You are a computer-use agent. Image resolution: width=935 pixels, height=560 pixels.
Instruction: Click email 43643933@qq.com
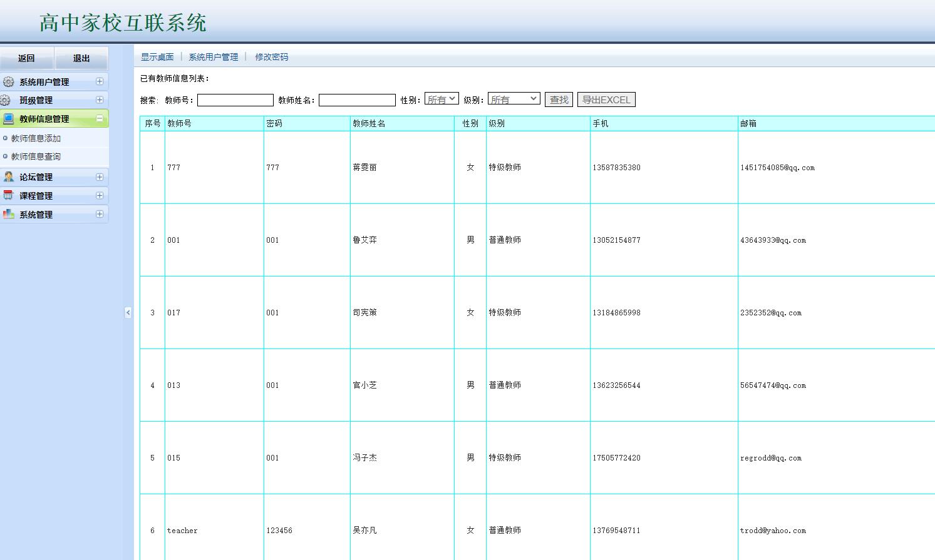[x=773, y=240]
